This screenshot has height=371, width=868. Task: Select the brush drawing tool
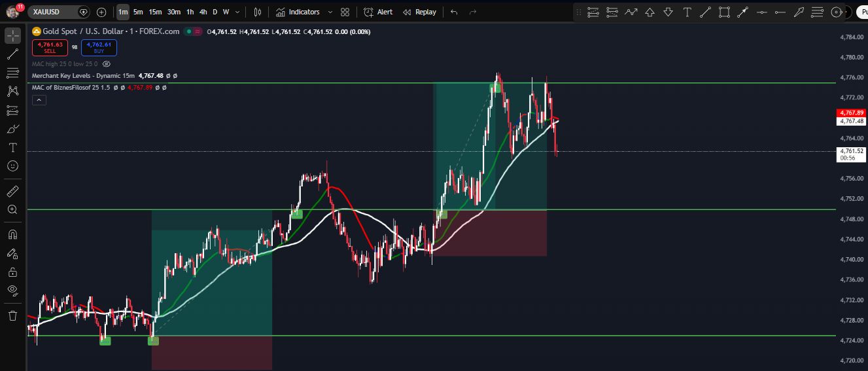12,129
